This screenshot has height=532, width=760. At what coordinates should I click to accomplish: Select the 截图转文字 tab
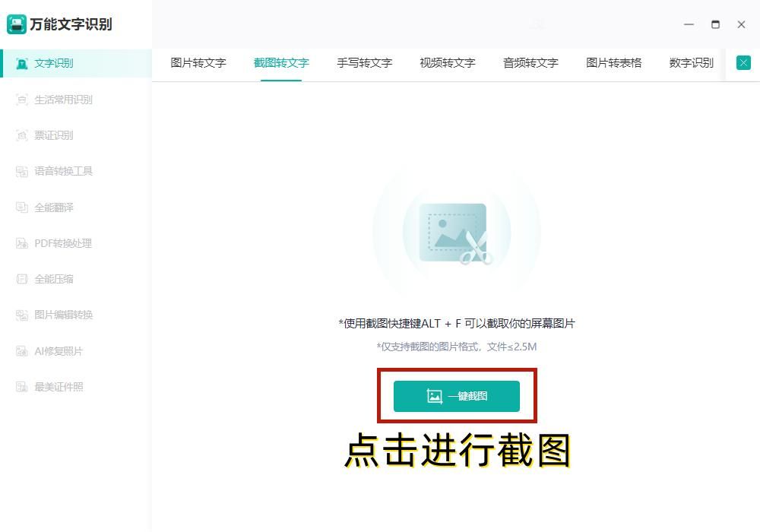tap(281, 63)
